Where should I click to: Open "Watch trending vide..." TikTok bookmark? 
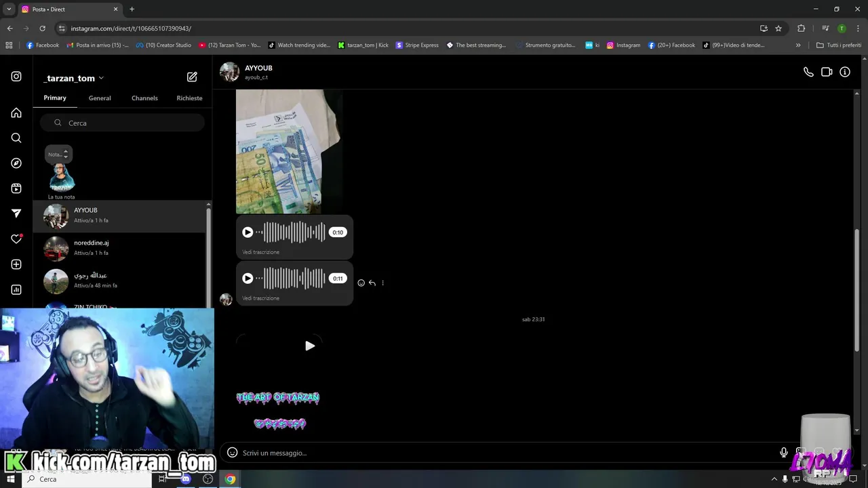(299, 45)
